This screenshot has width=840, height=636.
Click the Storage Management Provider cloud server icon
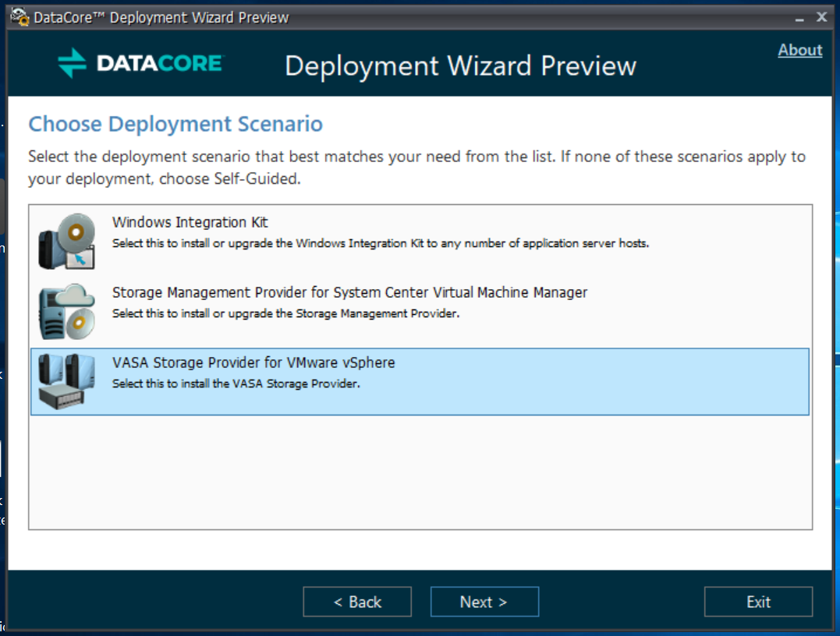[x=66, y=312]
